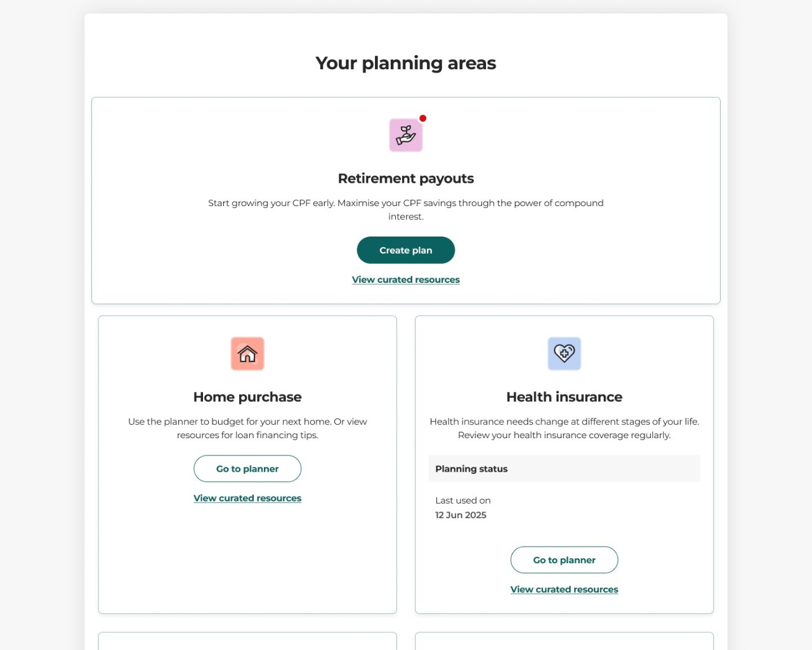Select the Planning status header bar
Screen dimensions: 812x650
point(565,469)
